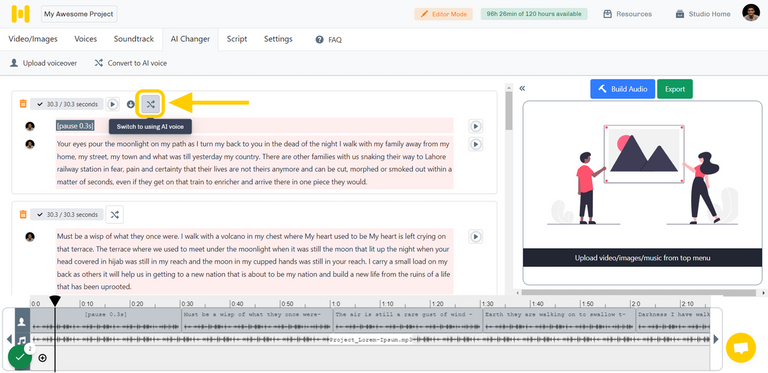Open the Settings tab

(x=278, y=39)
